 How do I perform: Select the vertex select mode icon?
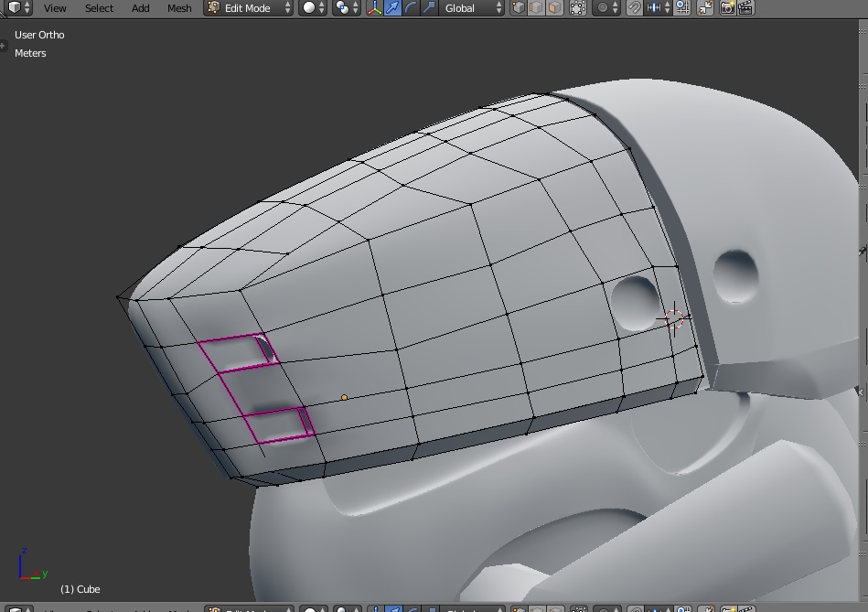518,9
